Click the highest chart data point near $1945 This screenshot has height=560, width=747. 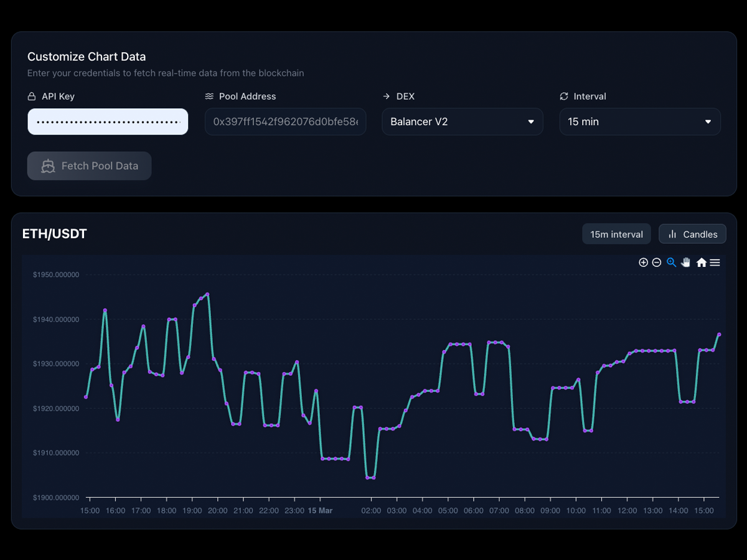(x=207, y=294)
